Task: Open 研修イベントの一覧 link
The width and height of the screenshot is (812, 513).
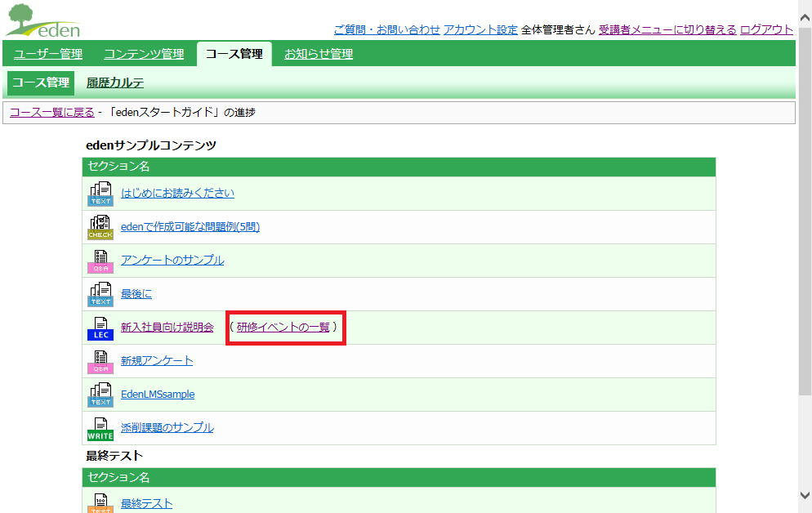Action: [283, 328]
